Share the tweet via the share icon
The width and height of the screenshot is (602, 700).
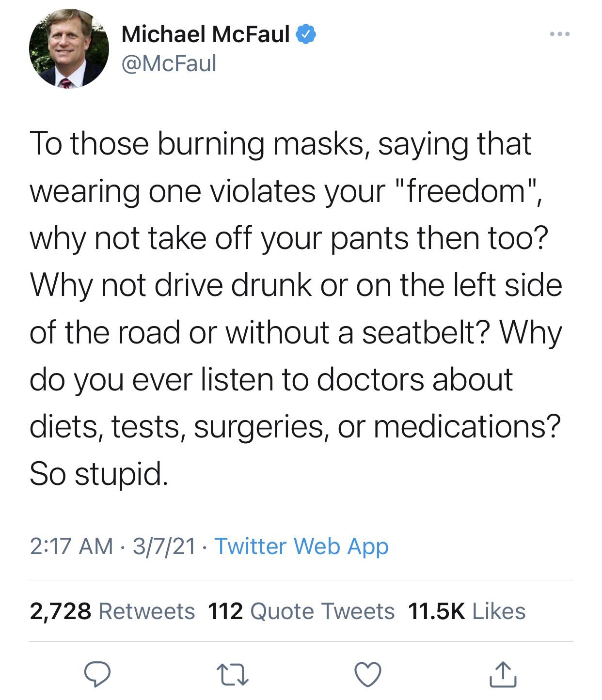click(x=503, y=674)
